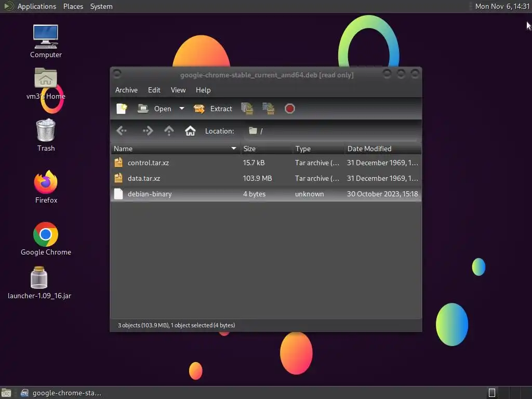The image size is (532, 399).
Task: Go back with the left arrow icon
Action: click(x=122, y=130)
